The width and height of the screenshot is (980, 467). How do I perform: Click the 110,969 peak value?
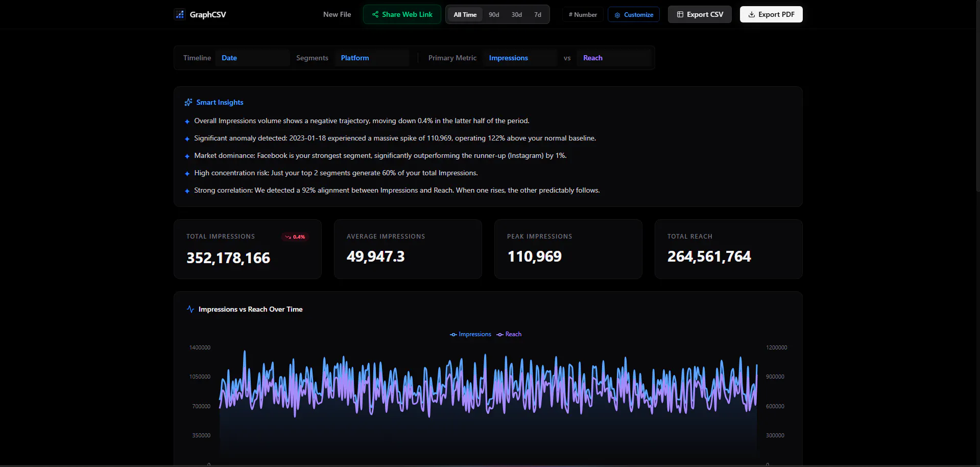coord(535,256)
